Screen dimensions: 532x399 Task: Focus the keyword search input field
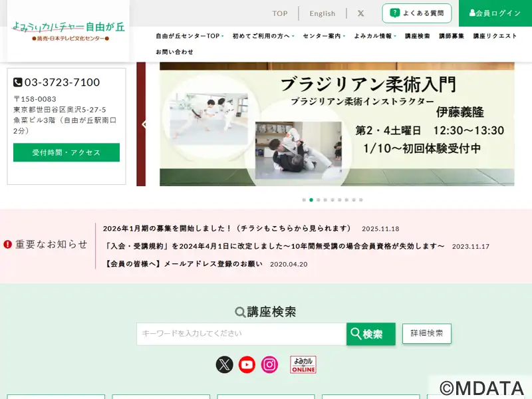(x=241, y=334)
